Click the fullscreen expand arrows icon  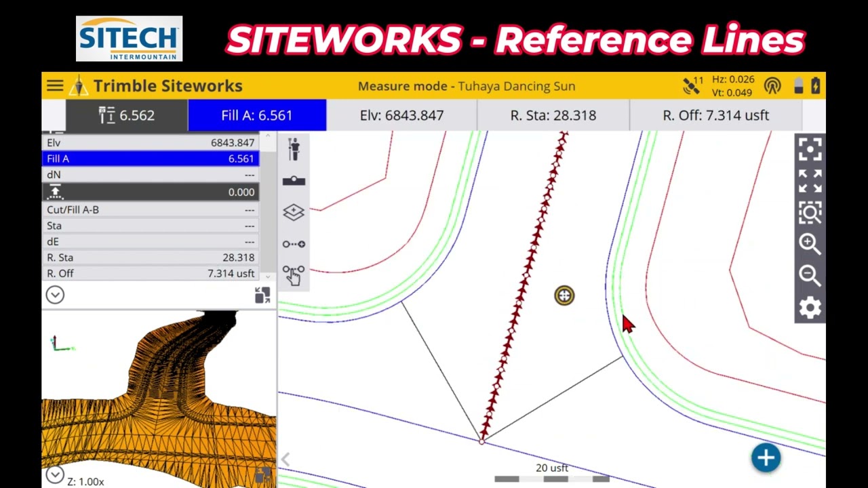coord(810,181)
